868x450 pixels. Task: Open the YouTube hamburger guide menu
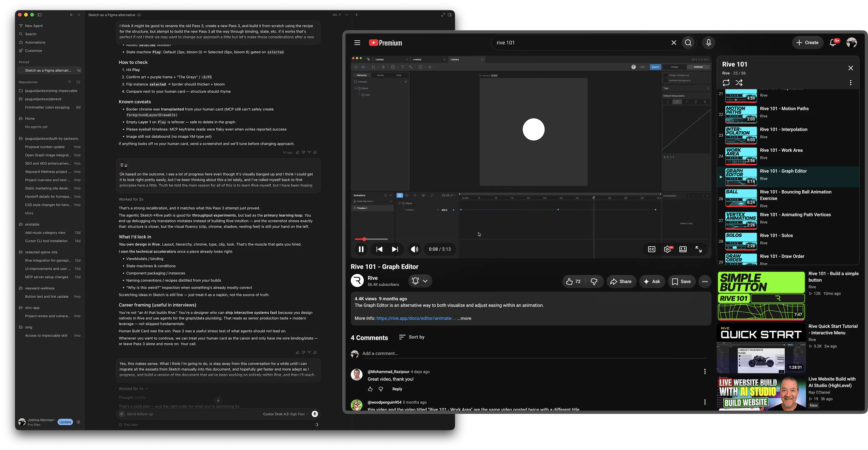tap(357, 43)
